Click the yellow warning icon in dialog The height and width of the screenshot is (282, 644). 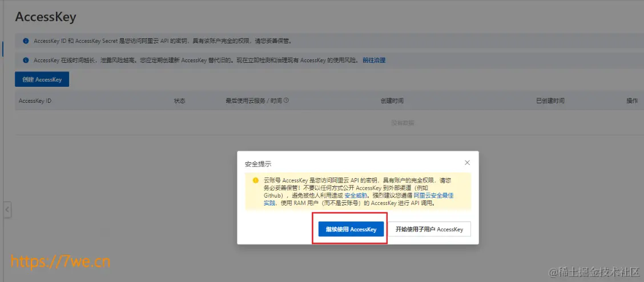255,180
